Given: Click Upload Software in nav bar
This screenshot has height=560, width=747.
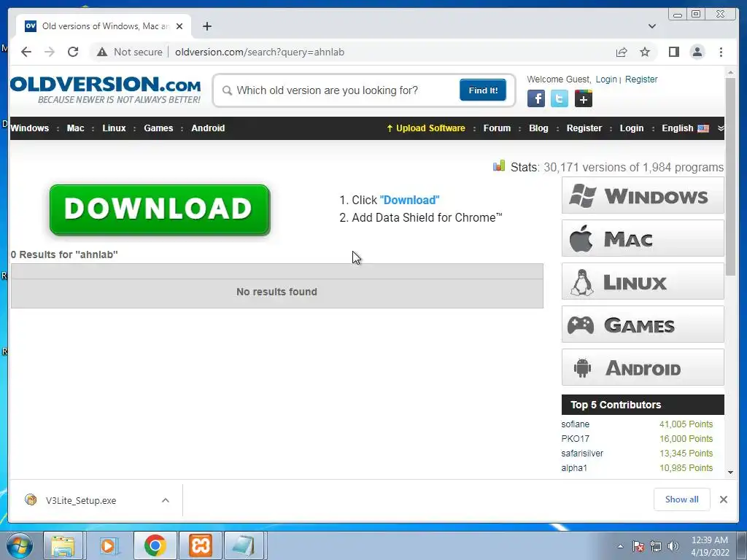Looking at the screenshot, I should [426, 128].
